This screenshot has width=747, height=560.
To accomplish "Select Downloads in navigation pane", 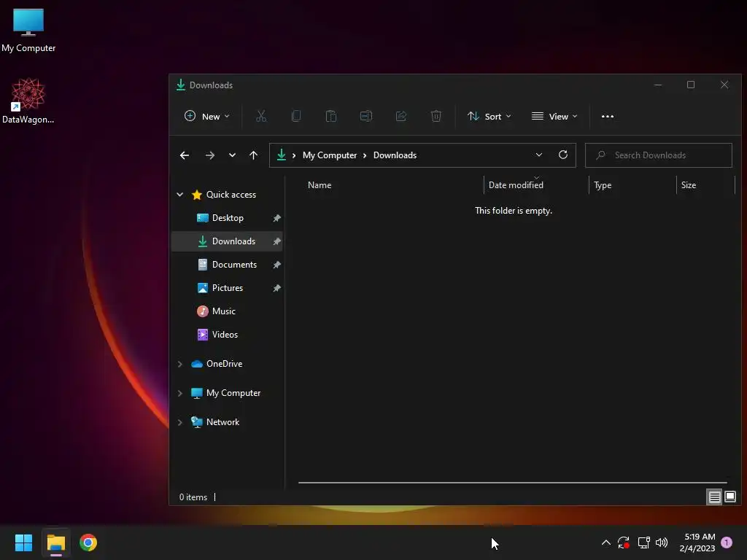I will (228, 241).
